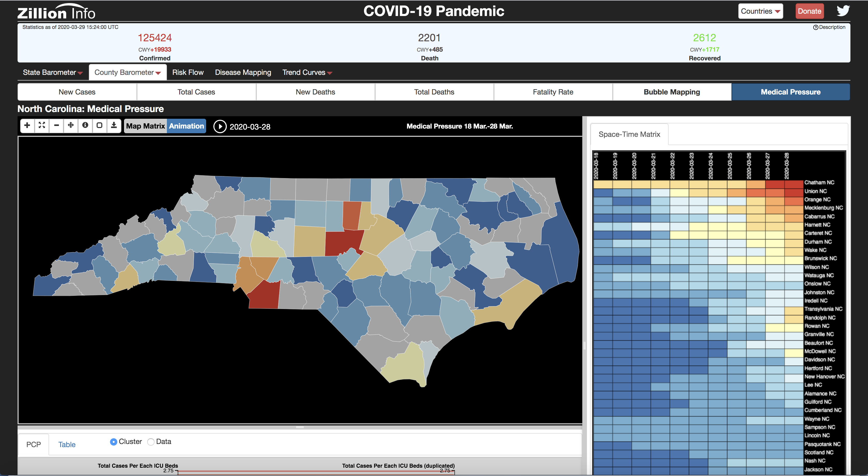Select the Cluster radio button
The image size is (868, 476).
point(114,442)
